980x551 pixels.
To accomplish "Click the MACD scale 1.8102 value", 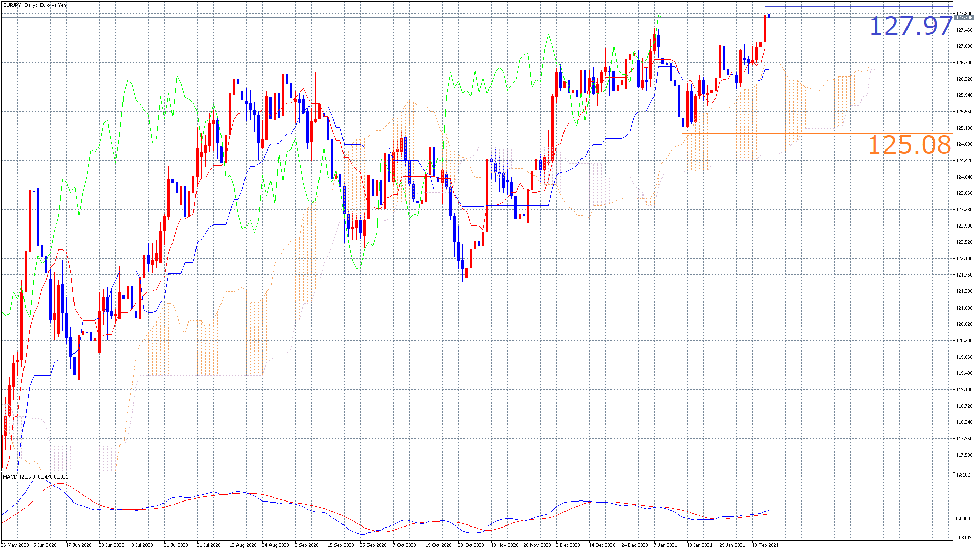I will [963, 475].
